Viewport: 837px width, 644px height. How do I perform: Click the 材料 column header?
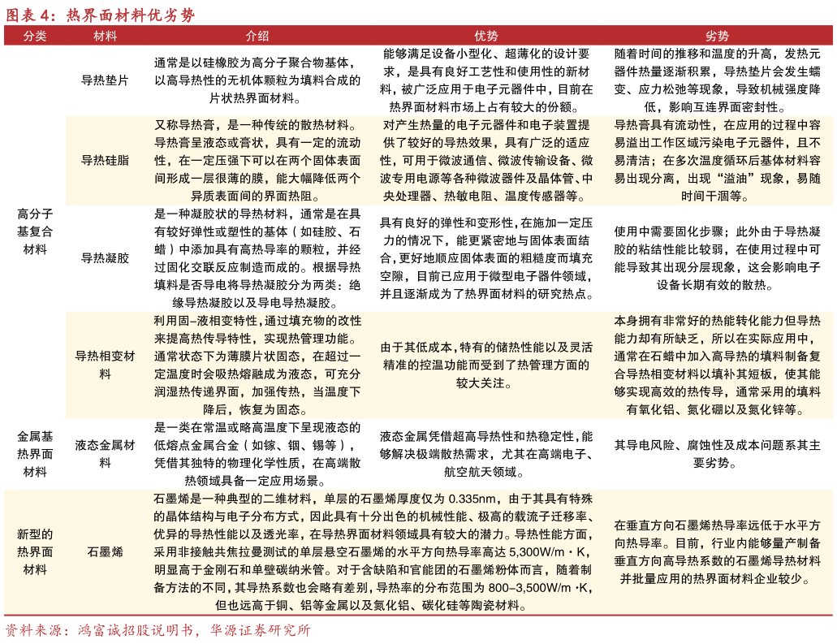pos(105,36)
